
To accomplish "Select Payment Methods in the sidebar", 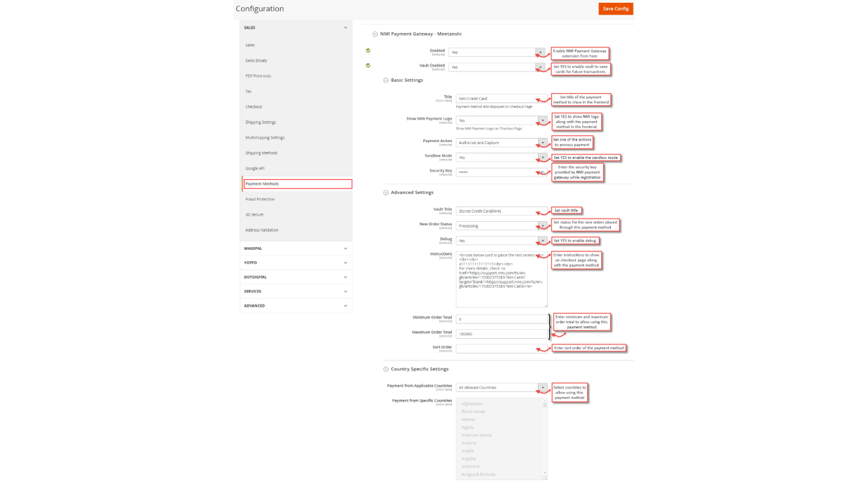I will point(298,184).
